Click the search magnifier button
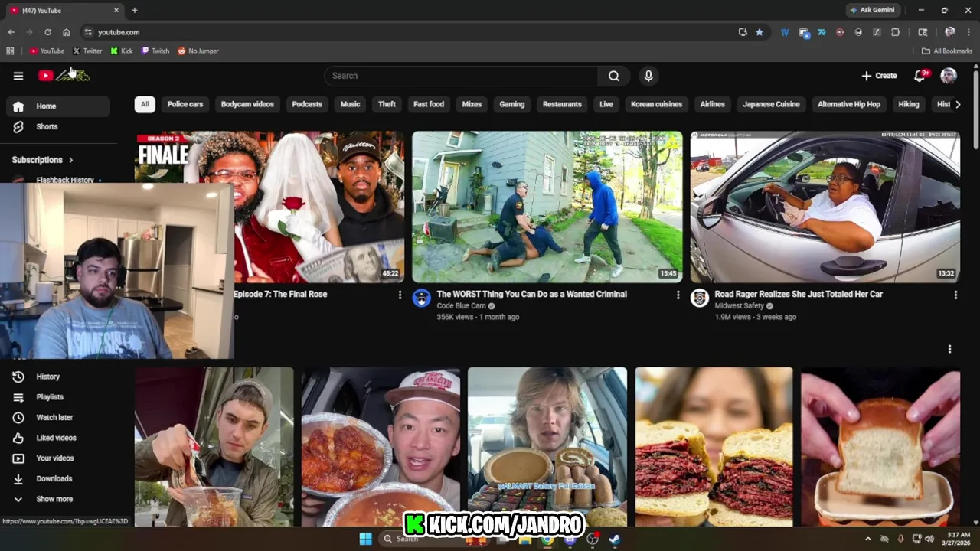The image size is (980, 551). (614, 76)
